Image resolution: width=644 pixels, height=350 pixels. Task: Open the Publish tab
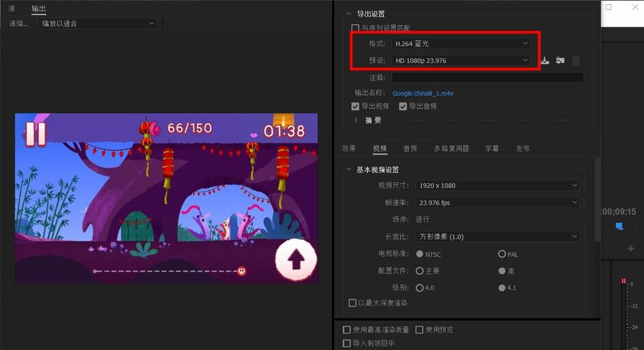tap(523, 148)
